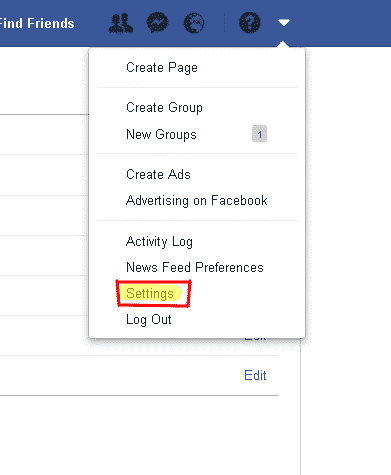Click the fully visible Edit link

(x=255, y=375)
